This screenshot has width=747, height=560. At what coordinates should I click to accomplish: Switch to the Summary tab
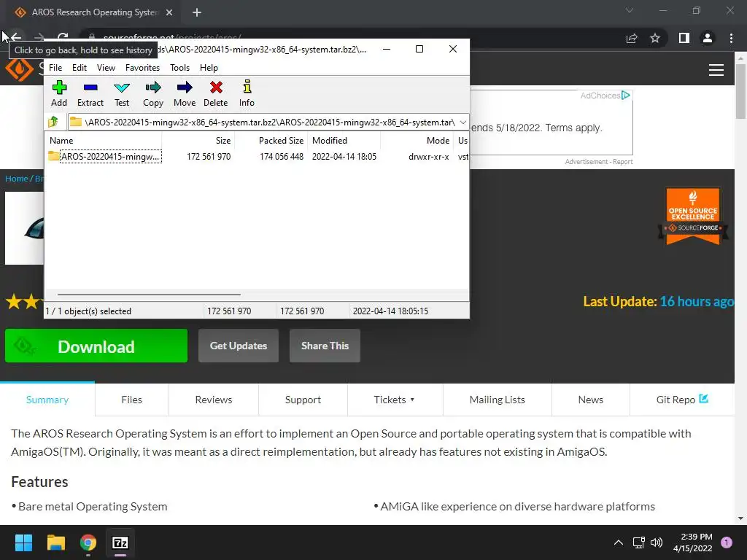coord(47,400)
